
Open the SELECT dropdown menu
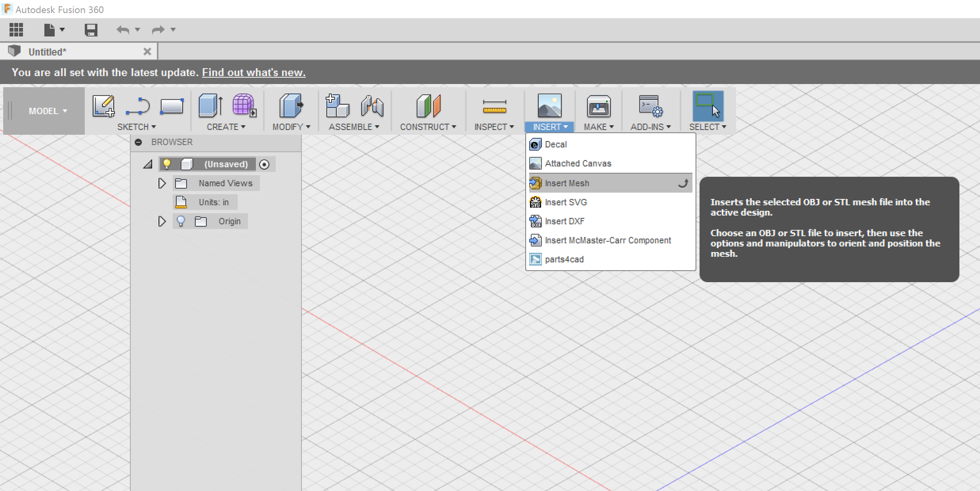(x=708, y=127)
